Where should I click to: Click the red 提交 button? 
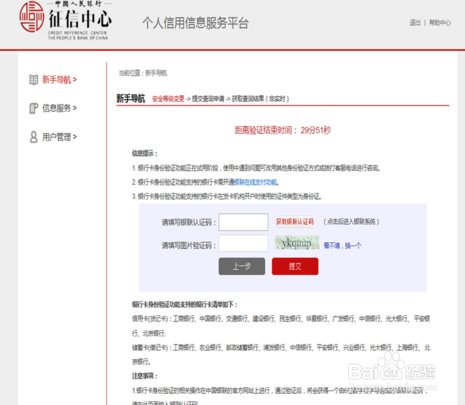pos(295,266)
